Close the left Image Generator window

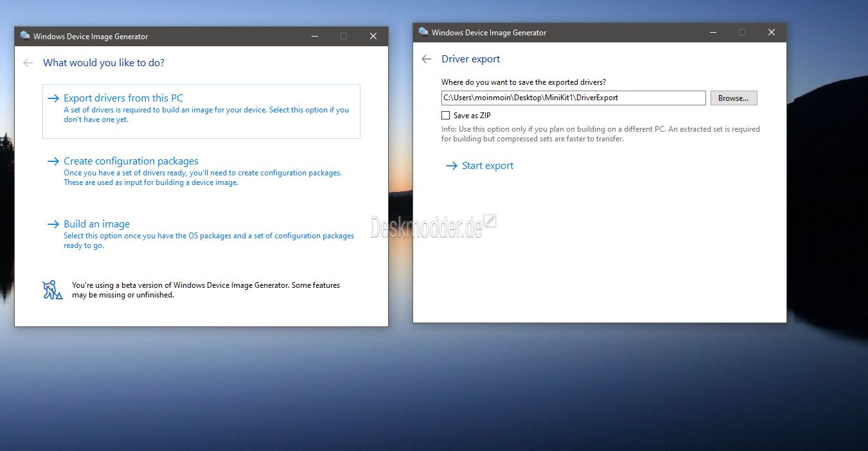coord(373,37)
